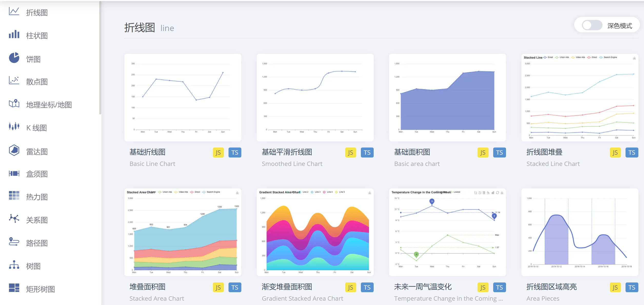Click the line chart icon in sidebar
644x305 pixels.
click(14, 12)
